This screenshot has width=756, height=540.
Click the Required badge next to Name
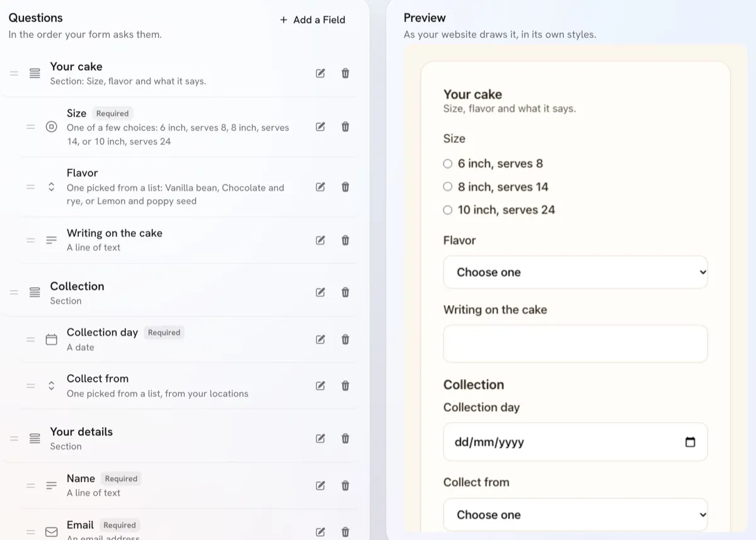coord(121,479)
